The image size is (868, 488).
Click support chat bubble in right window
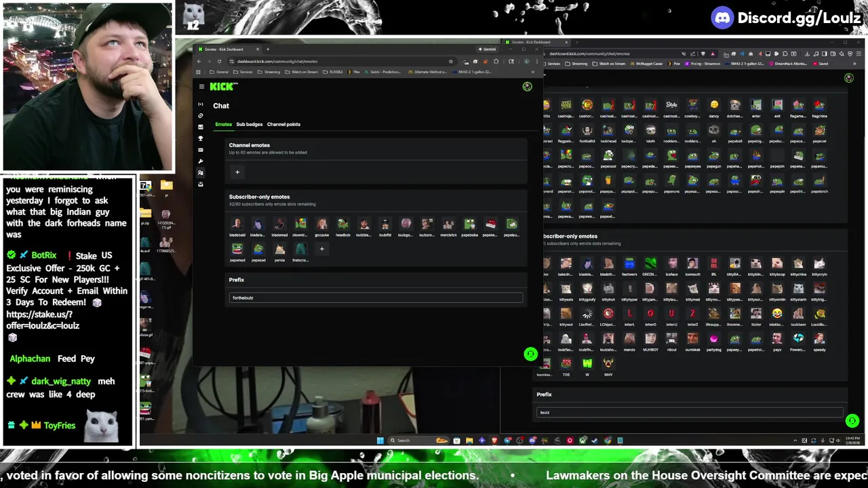click(852, 421)
